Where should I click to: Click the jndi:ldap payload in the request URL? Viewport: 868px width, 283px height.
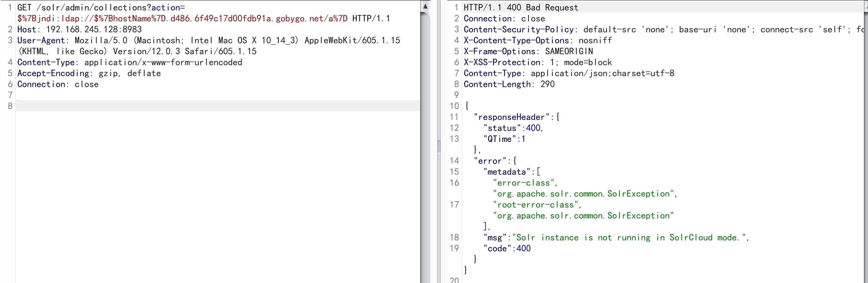pos(183,18)
